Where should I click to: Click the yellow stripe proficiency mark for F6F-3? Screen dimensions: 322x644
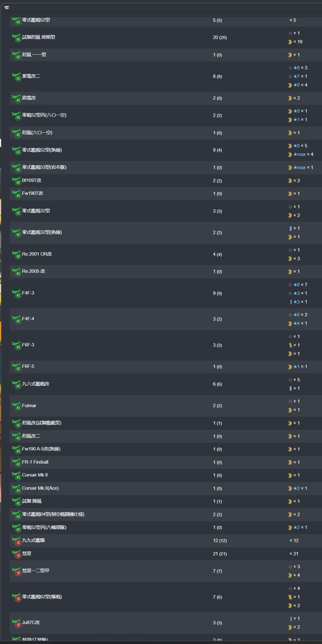point(290,345)
